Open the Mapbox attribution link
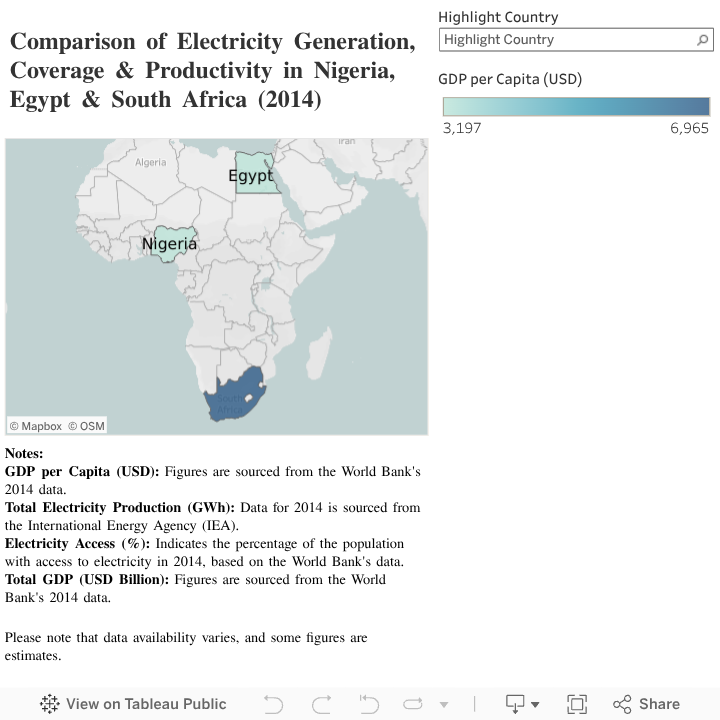 point(35,426)
